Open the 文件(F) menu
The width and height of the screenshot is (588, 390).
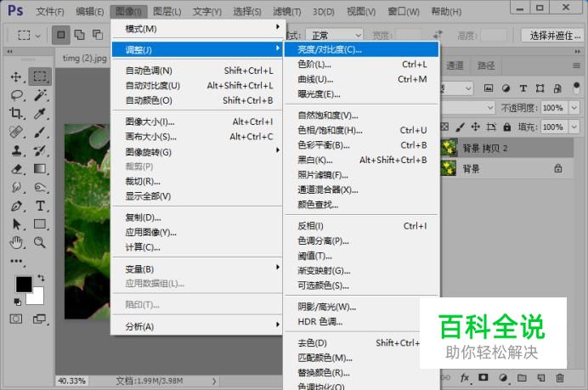click(50, 12)
